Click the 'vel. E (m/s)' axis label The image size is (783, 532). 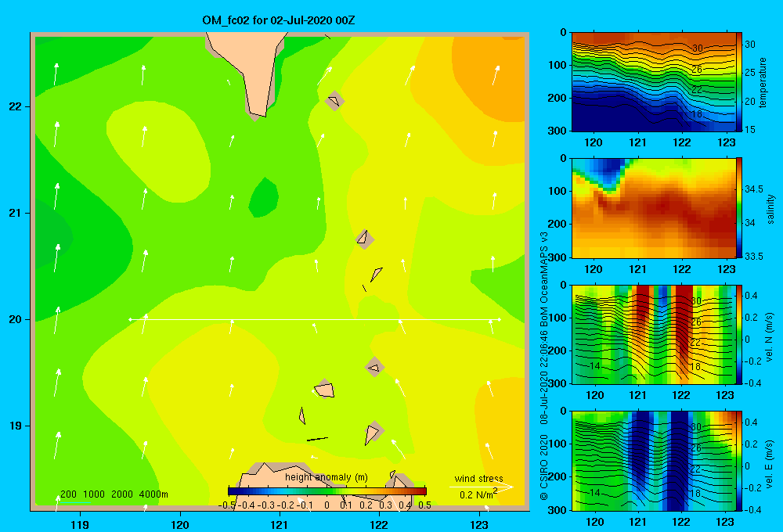click(770, 464)
